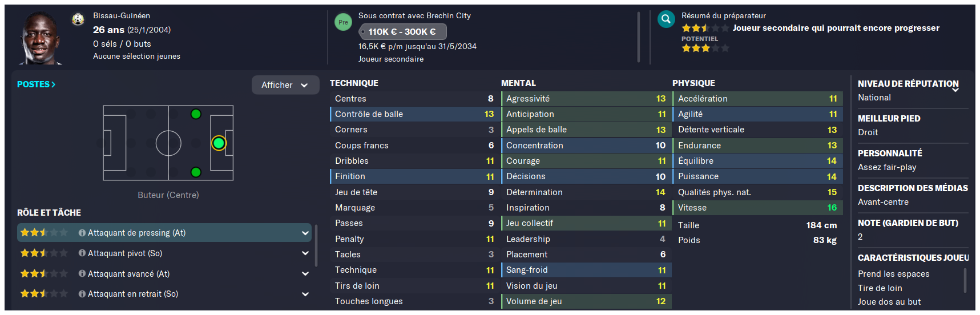Select the Vitesse attribute row
This screenshot has width=980, height=315.
pos(757,208)
